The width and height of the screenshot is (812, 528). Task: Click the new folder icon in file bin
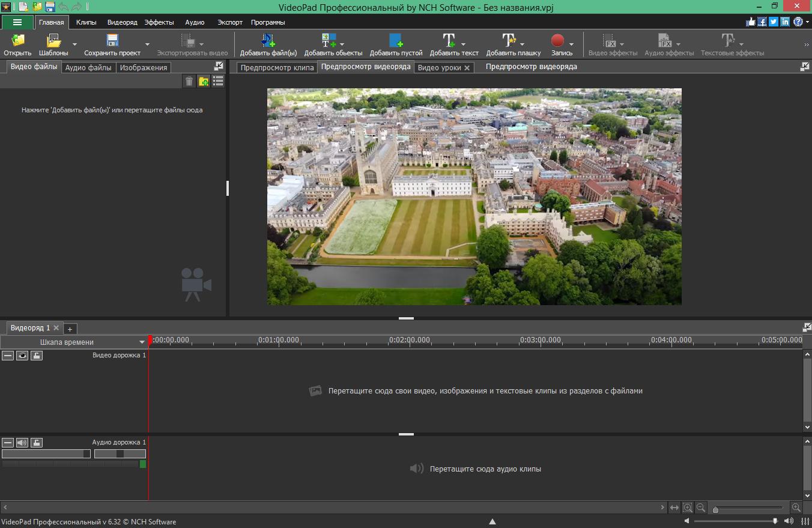(x=204, y=81)
